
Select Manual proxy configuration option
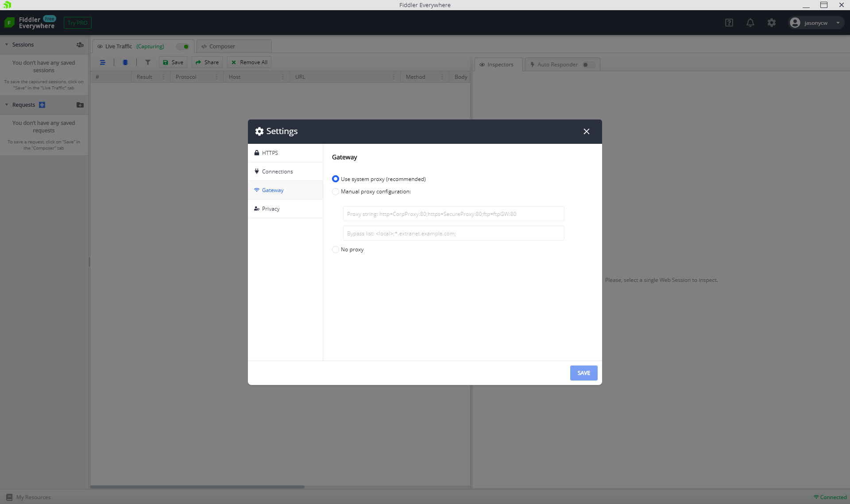tap(336, 192)
